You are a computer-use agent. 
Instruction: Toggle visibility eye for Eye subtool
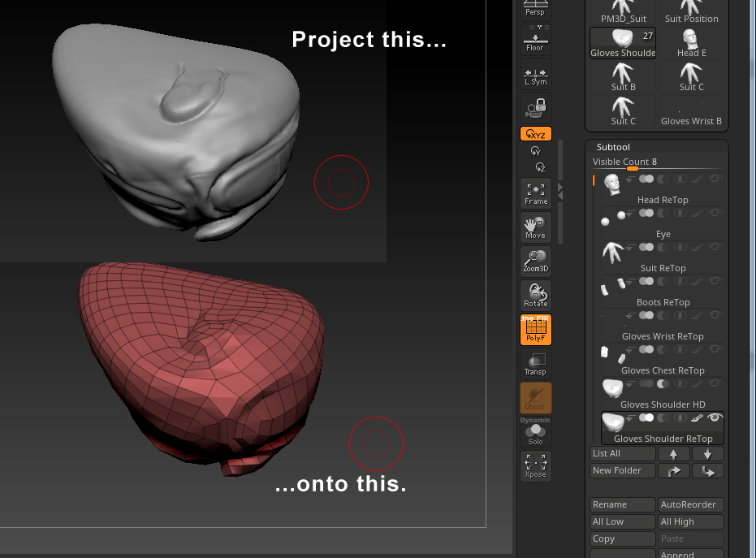click(715, 213)
